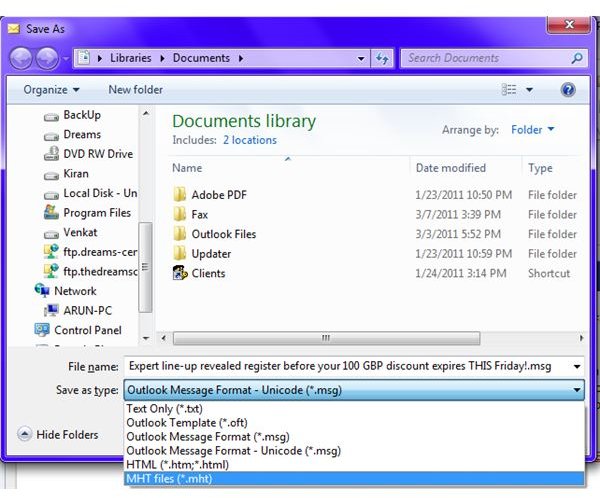Collapse the Save as type combo box
The width and height of the screenshot is (600, 498).
click(x=576, y=390)
